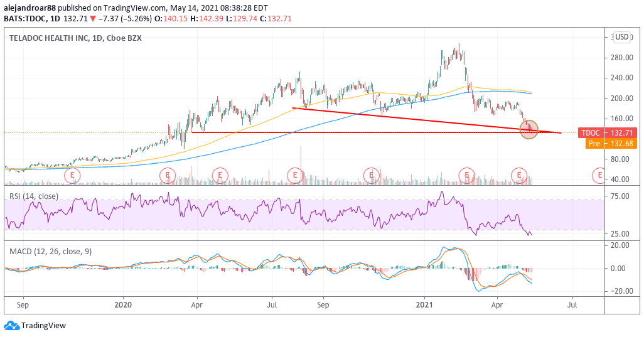The width and height of the screenshot is (644, 337).
Task: Click the 240.00 price axis label
Action: pos(621,78)
